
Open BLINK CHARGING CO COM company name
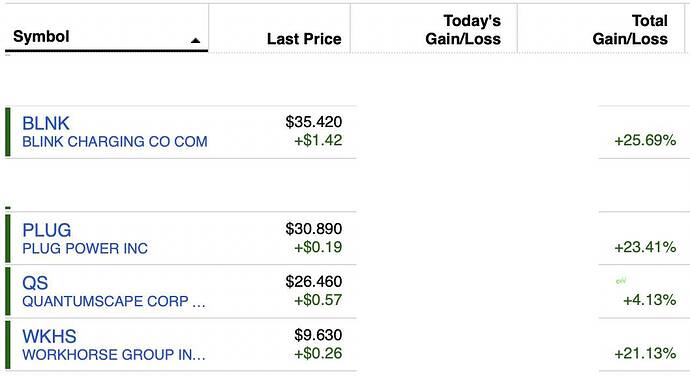[x=115, y=142]
